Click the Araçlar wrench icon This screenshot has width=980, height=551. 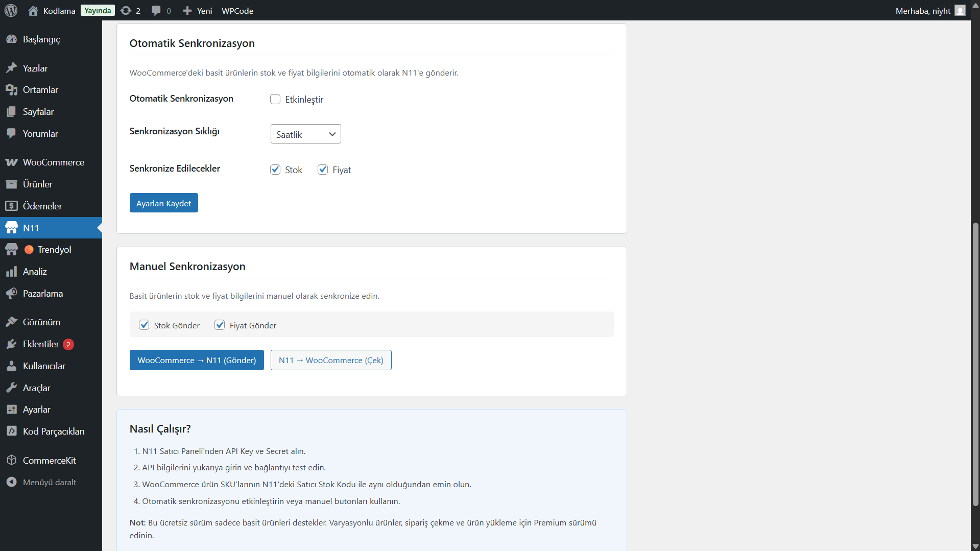click(x=12, y=388)
